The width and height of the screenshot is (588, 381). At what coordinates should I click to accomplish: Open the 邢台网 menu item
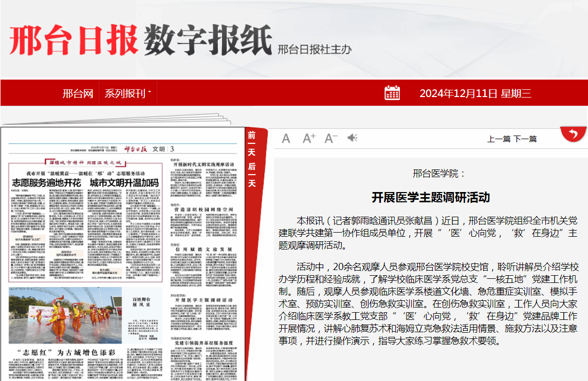(78, 93)
